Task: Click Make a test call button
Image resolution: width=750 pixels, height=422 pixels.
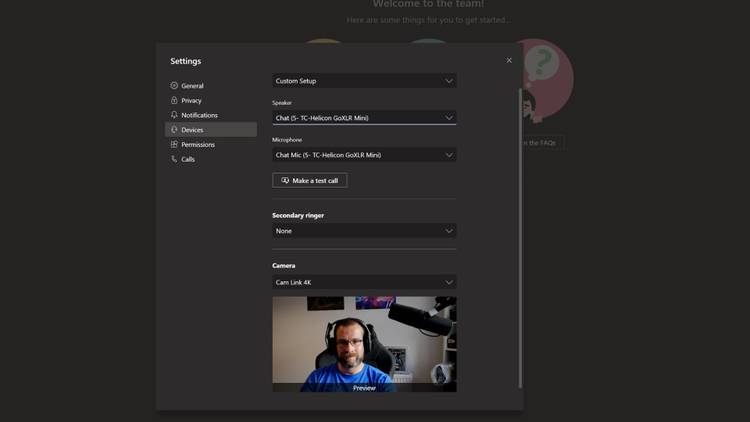Action: pos(309,180)
